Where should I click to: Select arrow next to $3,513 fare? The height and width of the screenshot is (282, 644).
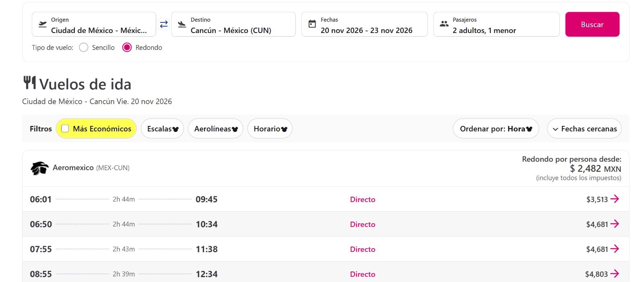[x=615, y=199]
